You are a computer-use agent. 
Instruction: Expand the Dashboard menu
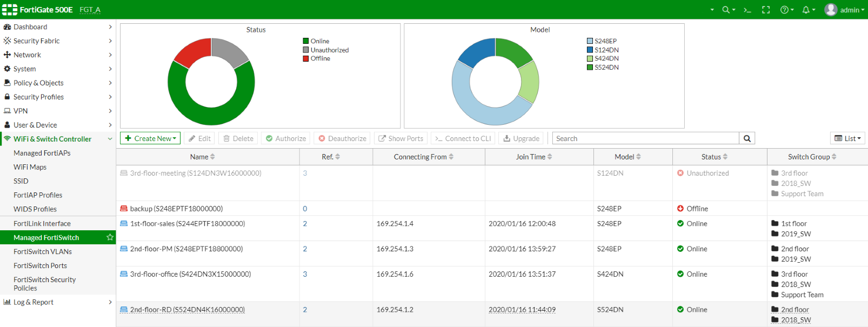(58, 26)
